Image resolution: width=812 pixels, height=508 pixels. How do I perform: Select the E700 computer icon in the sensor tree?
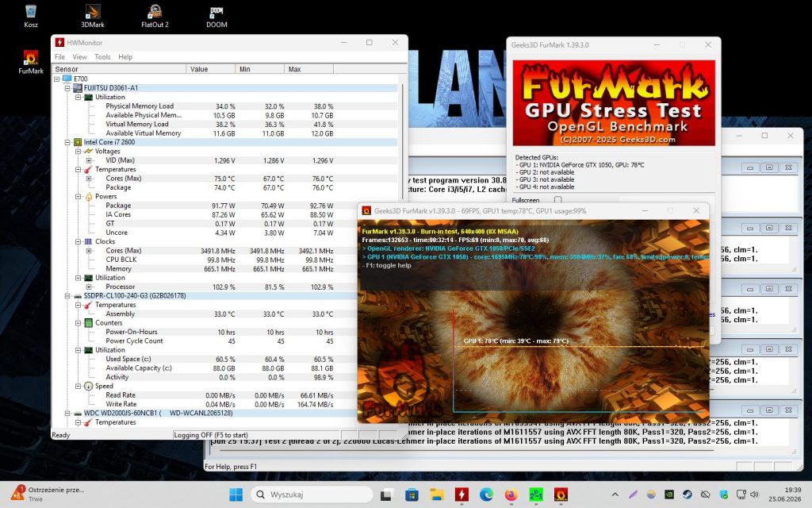point(67,79)
